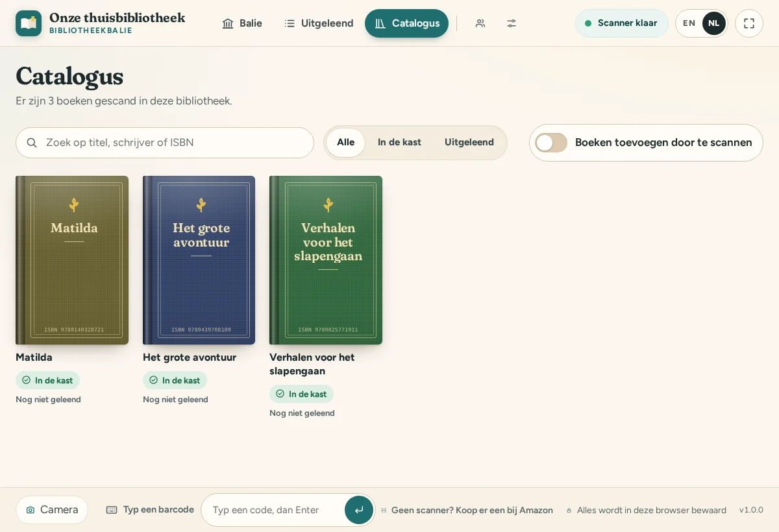Click version number v1.0.0
Image resolution: width=779 pixels, height=532 pixels.
coord(751,510)
